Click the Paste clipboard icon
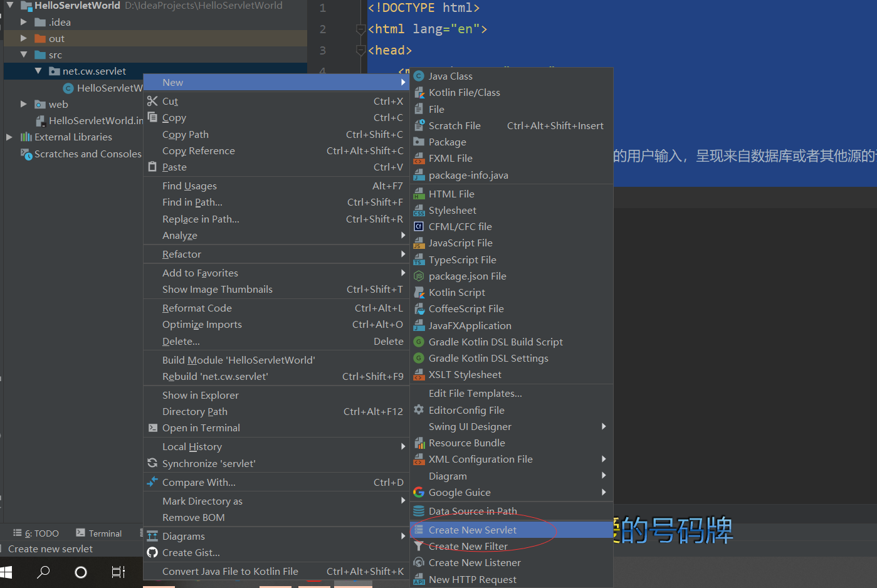The height and width of the screenshot is (588, 877). click(x=152, y=167)
